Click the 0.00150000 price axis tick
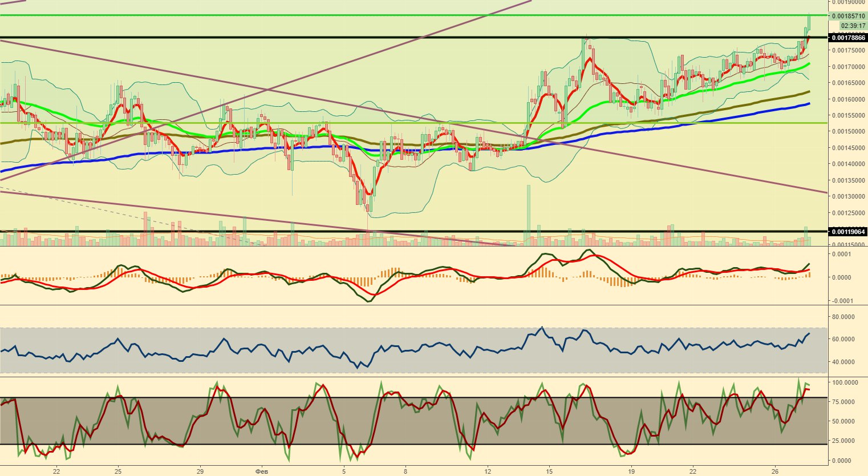Image resolution: width=868 pixels, height=476 pixels. (849, 131)
